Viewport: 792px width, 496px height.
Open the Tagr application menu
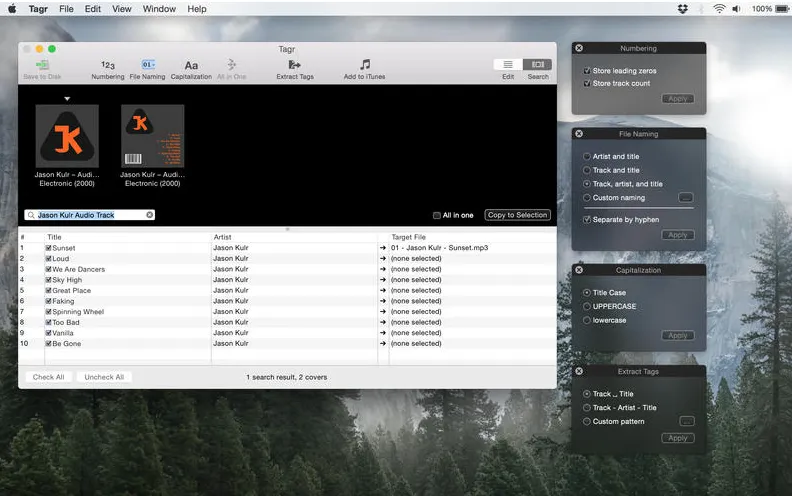[38, 9]
